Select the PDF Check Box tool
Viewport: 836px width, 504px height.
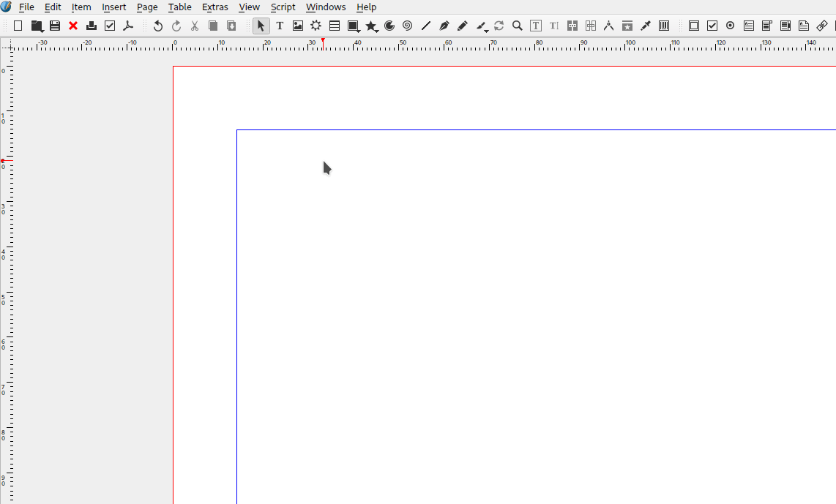click(x=712, y=25)
